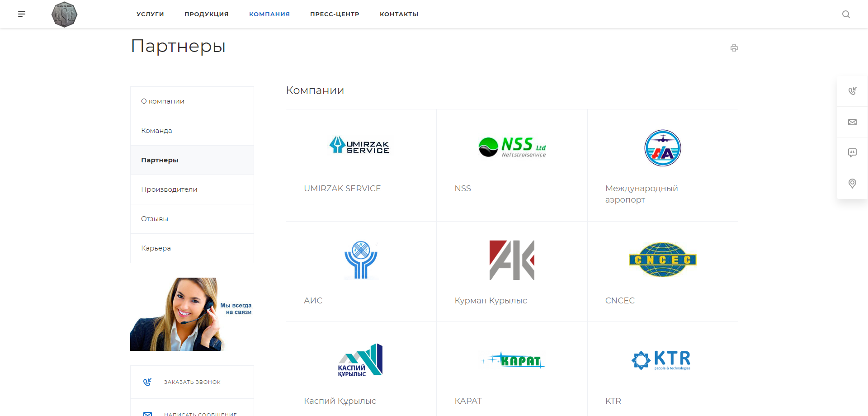Viewport: 868px width, 416px height.
Task: Open the UMIRZAK SERVICE company link
Action: tap(342, 189)
